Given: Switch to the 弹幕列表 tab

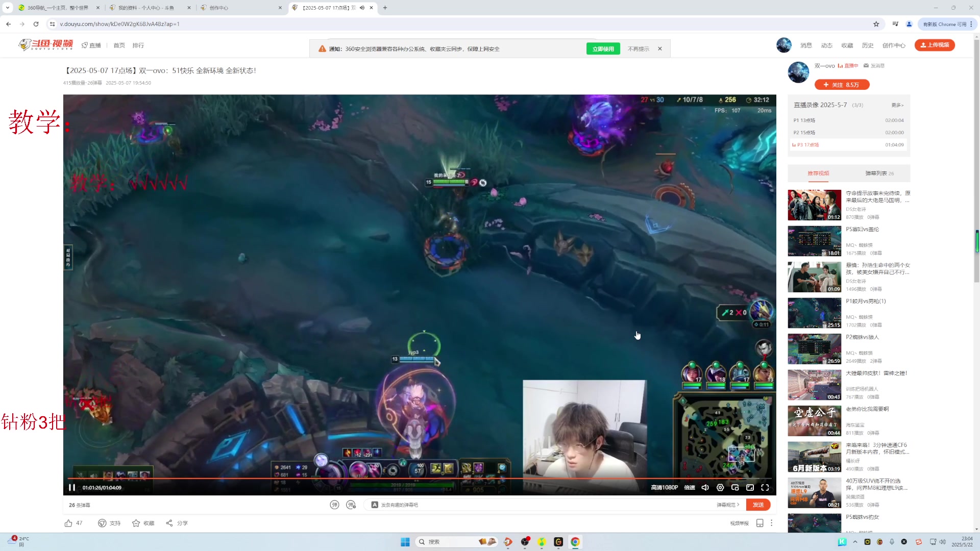Looking at the screenshot, I should [879, 173].
